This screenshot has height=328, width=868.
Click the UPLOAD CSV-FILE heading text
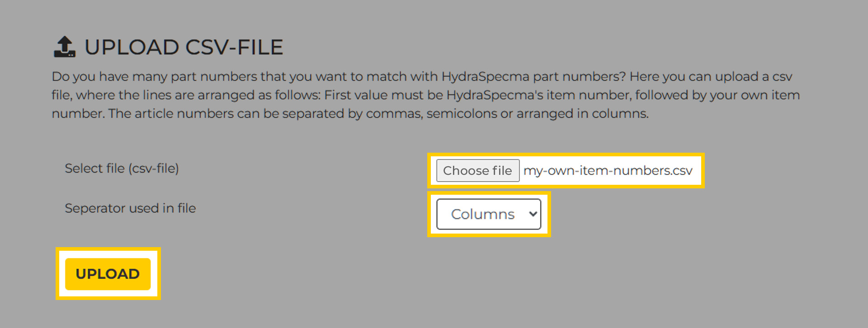coord(184,47)
